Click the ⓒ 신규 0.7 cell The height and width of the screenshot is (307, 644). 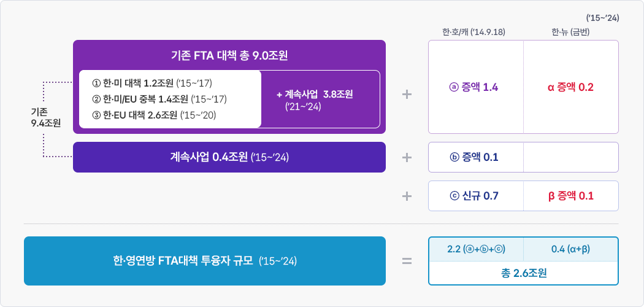(x=474, y=196)
